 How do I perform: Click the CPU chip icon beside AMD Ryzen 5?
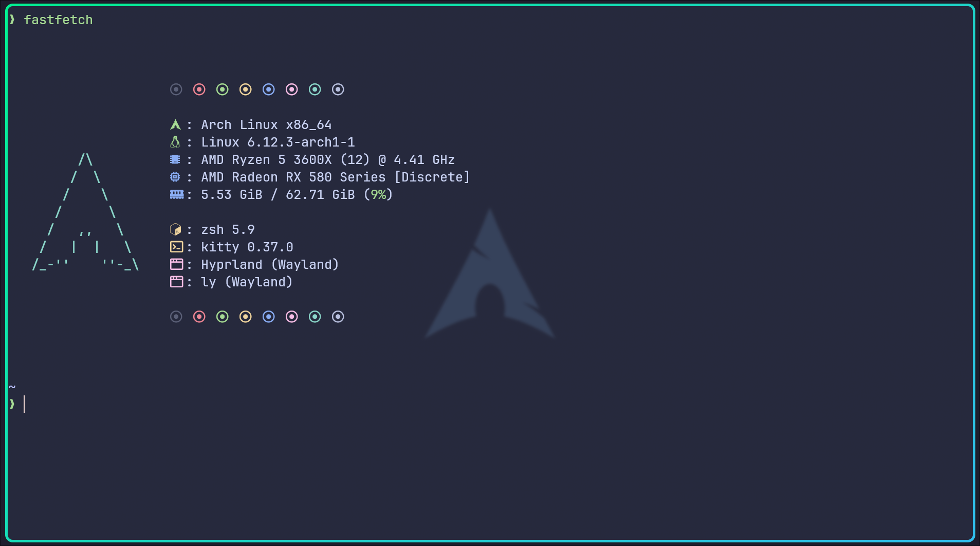tap(175, 159)
